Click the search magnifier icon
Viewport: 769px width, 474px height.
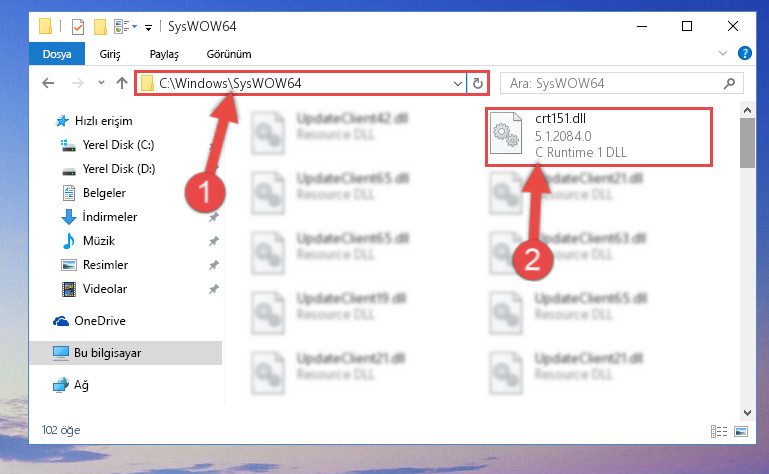(x=729, y=83)
